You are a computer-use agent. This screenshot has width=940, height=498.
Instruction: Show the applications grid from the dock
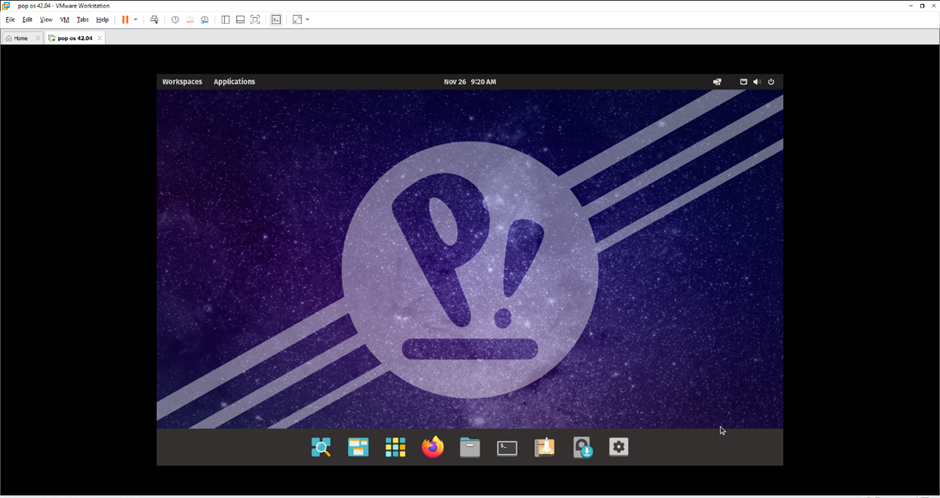pos(395,447)
